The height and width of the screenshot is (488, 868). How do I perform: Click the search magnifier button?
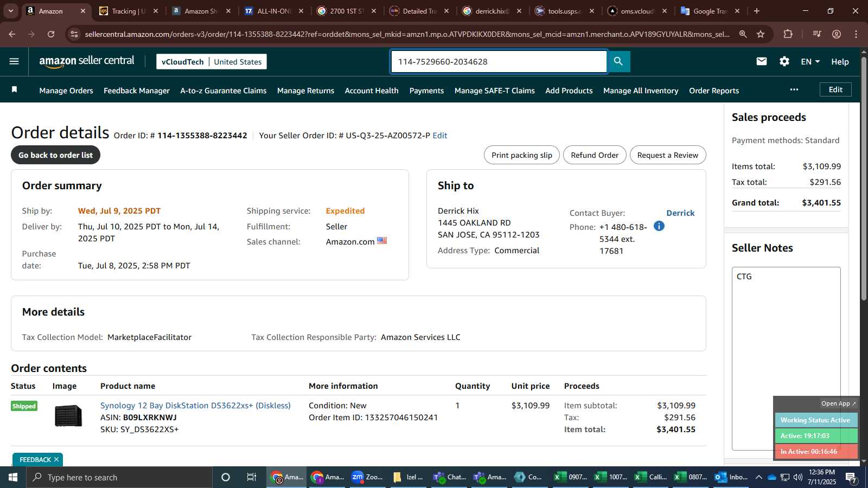click(x=618, y=61)
